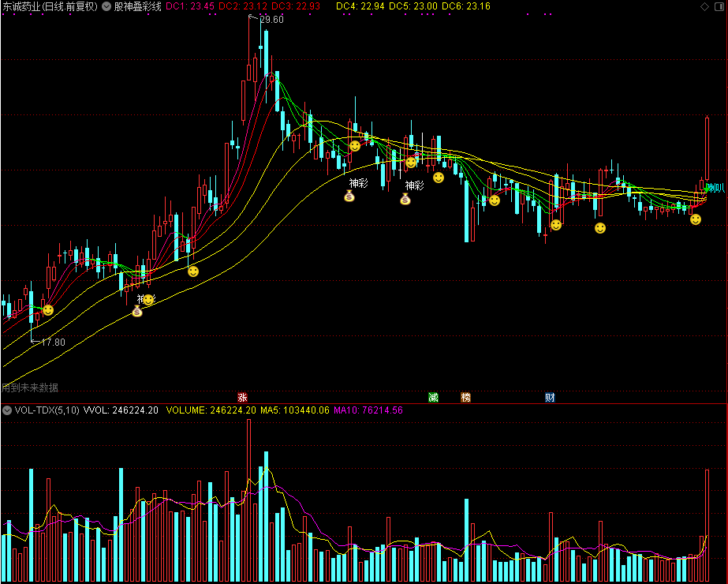Click the MA5: 103440.06 value

click(295, 410)
